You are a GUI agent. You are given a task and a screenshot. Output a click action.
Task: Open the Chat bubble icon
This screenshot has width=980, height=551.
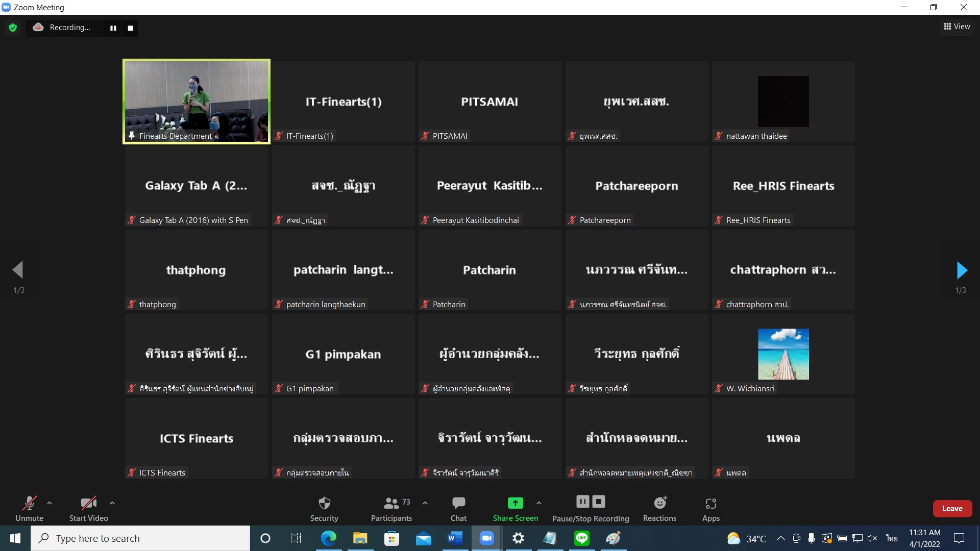point(458,504)
